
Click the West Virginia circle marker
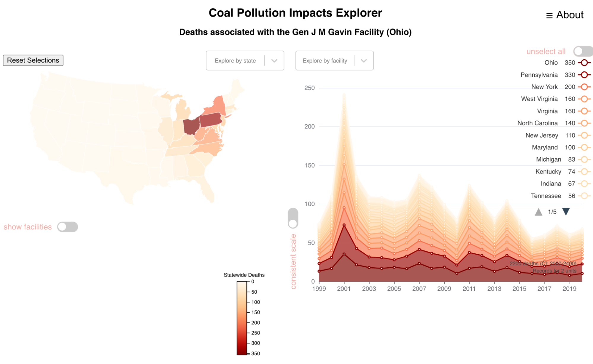pyautogui.click(x=584, y=99)
